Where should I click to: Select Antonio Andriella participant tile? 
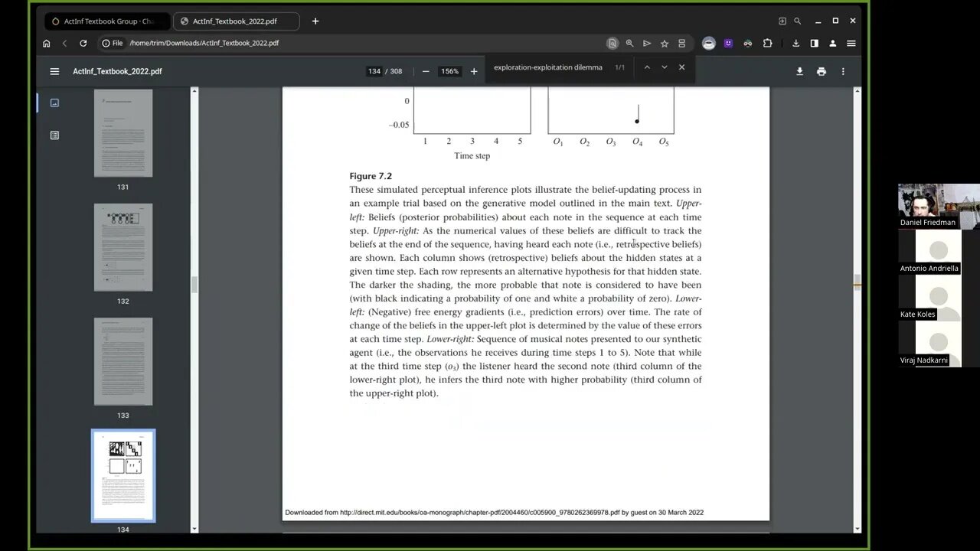939,252
